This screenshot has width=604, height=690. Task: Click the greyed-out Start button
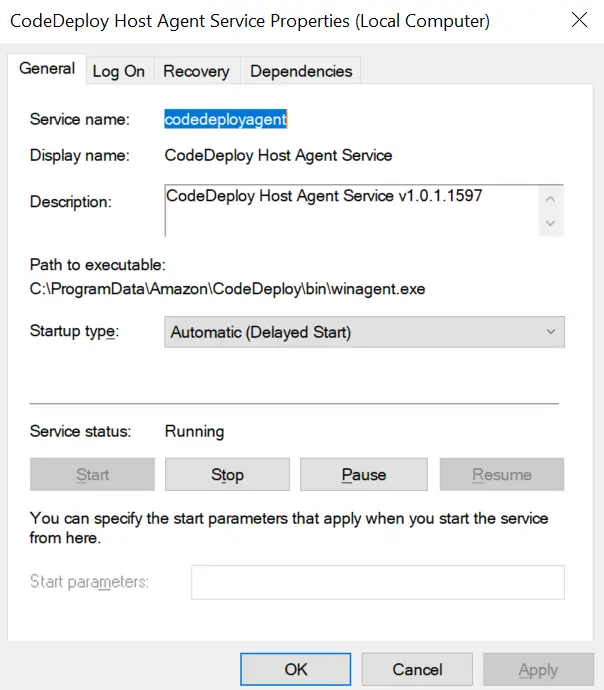92,474
